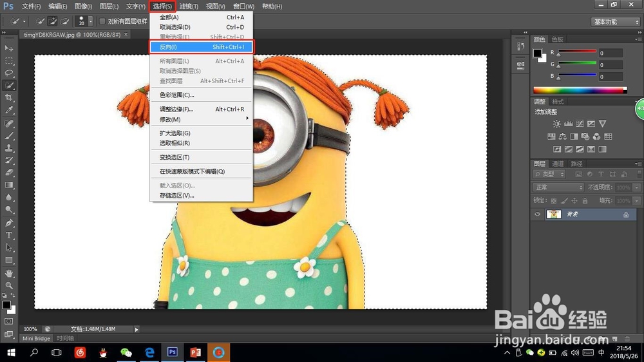Select the Rectangle shape tool
The width and height of the screenshot is (644, 362).
tap(8, 260)
